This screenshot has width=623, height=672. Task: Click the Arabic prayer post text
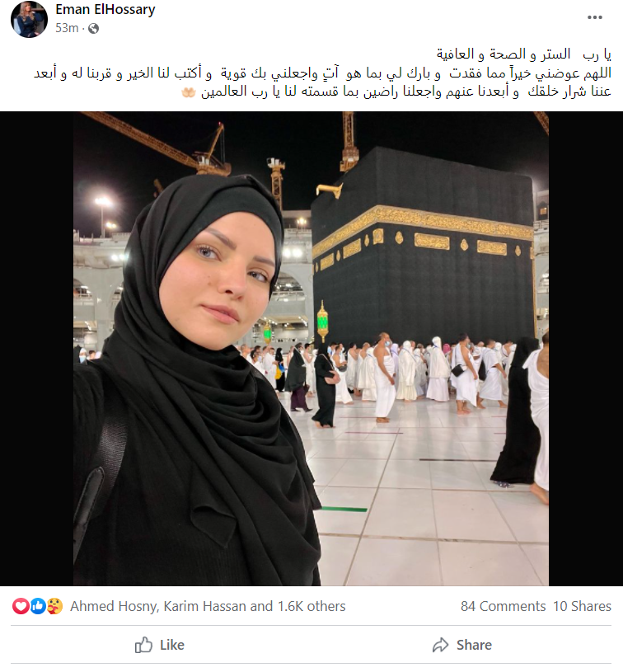[322, 73]
